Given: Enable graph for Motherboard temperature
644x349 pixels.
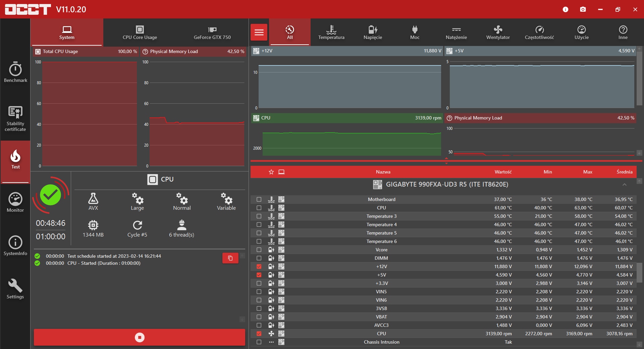Looking at the screenshot, I should [x=259, y=199].
